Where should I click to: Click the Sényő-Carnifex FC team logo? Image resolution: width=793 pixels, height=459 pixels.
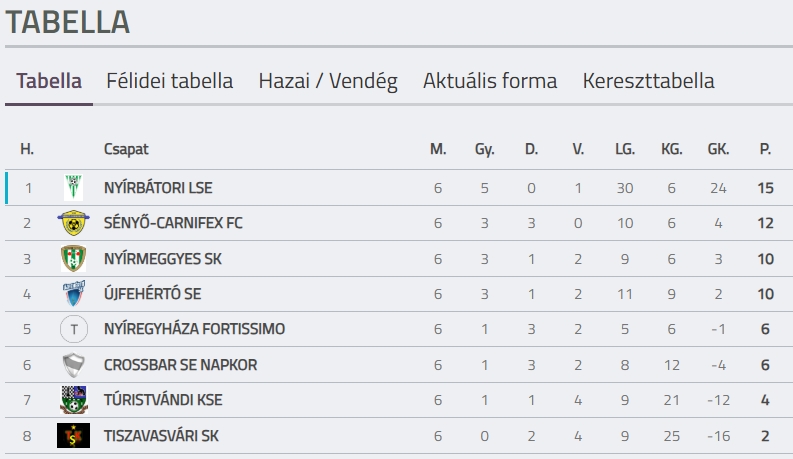73,223
